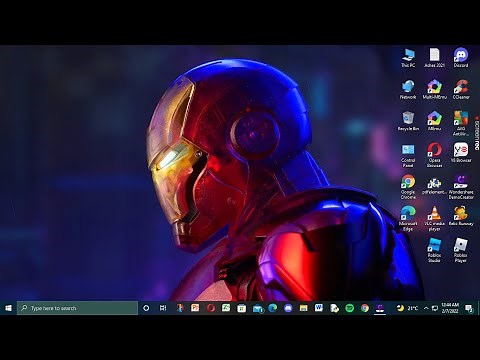Open Task View from the taskbar
Image resolution: width=480 pixels, height=360 pixels.
[x=163, y=308]
